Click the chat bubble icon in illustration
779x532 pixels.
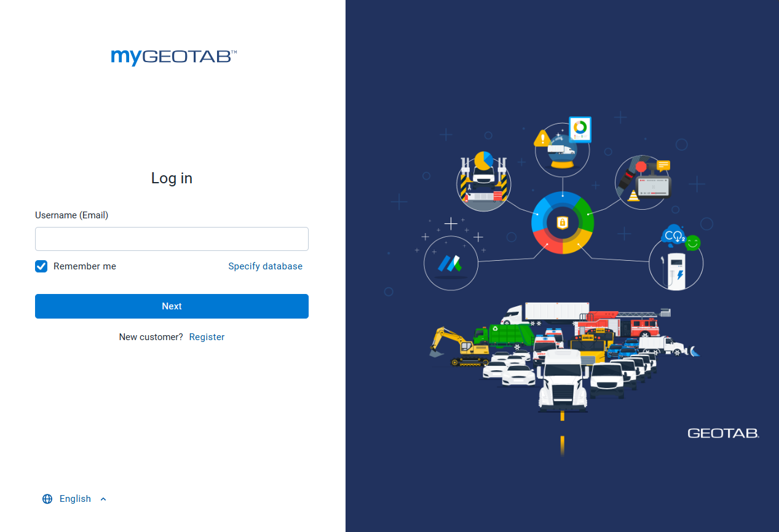click(663, 164)
